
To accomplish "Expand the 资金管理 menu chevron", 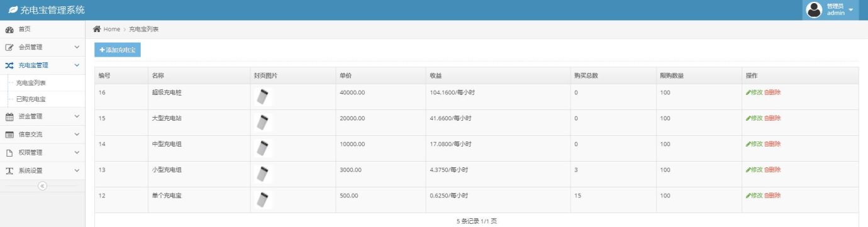I will pos(77,116).
